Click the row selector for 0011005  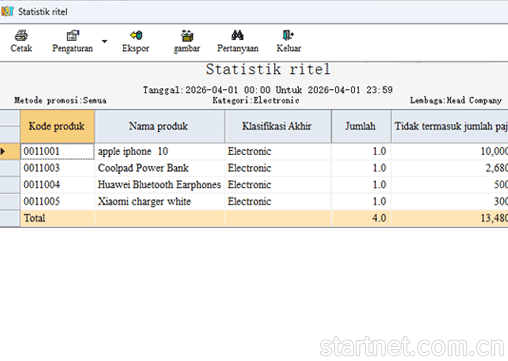point(10,201)
